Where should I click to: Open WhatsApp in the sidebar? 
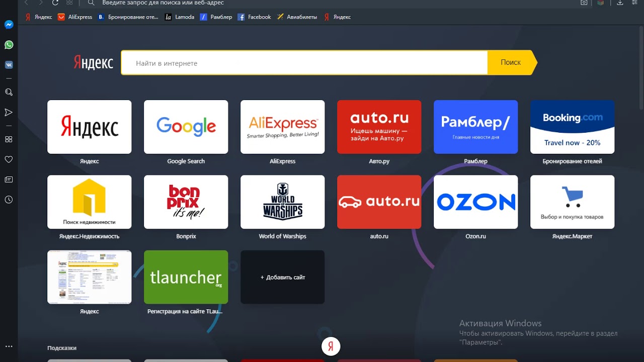(9, 45)
